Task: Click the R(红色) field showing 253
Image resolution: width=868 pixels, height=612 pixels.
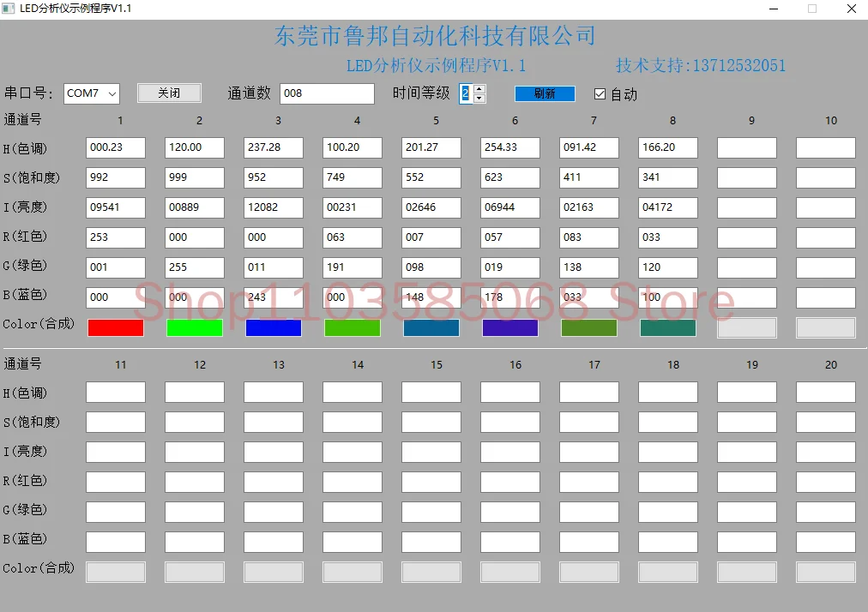Action: click(116, 237)
